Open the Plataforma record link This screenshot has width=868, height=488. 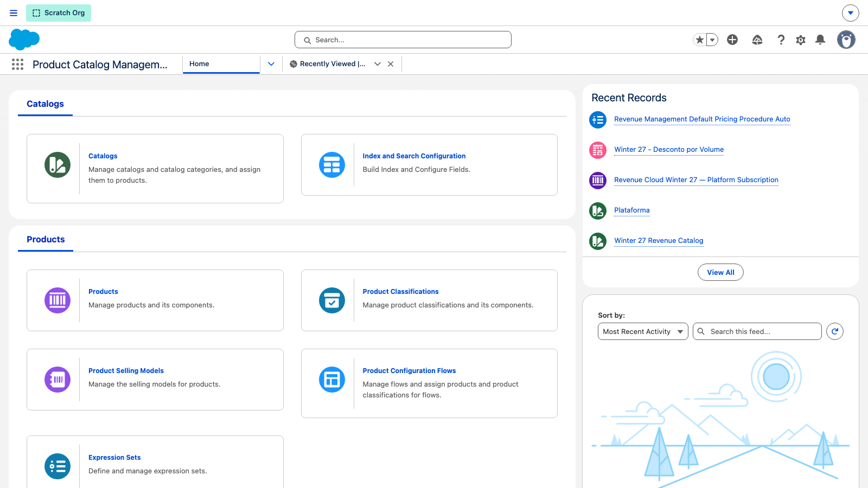coord(632,210)
